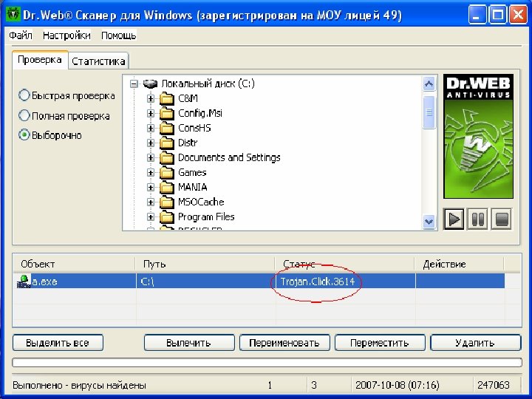
Task: Select the Выборочно radio button
Action: click(x=24, y=135)
